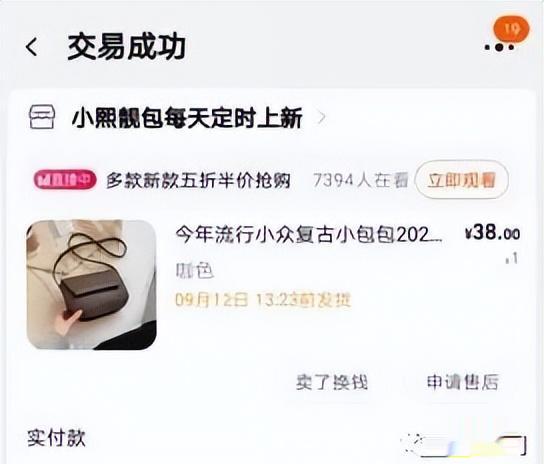This screenshot has width=544, height=464.
Task: Tap the 咖色 color variant text
Action: (194, 271)
